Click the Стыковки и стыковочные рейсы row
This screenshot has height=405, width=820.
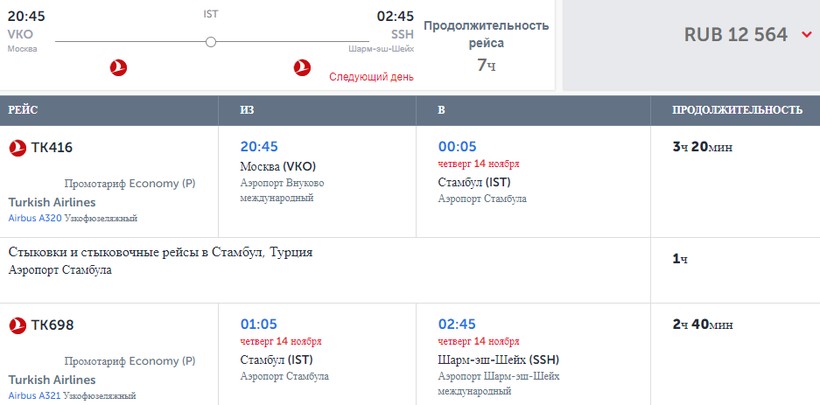click(160, 253)
